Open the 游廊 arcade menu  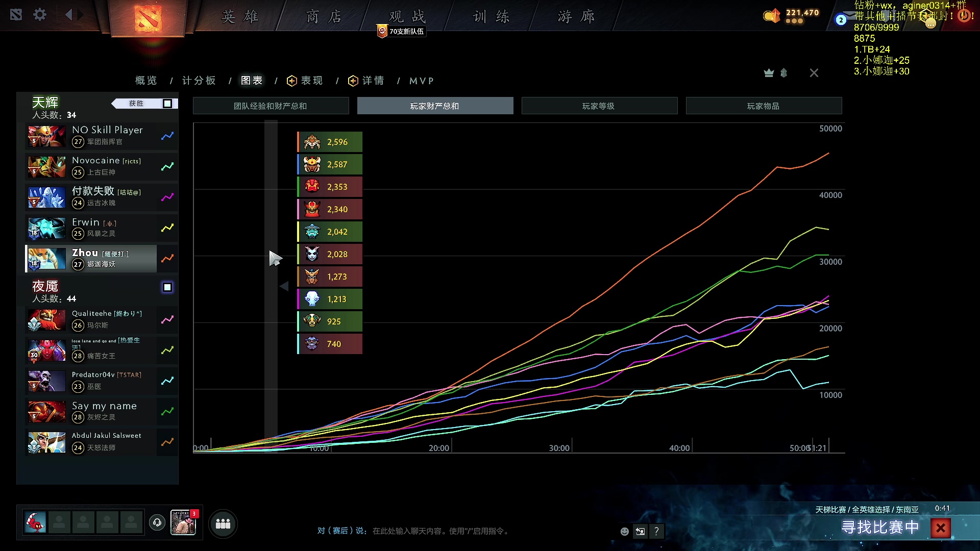coord(576,17)
